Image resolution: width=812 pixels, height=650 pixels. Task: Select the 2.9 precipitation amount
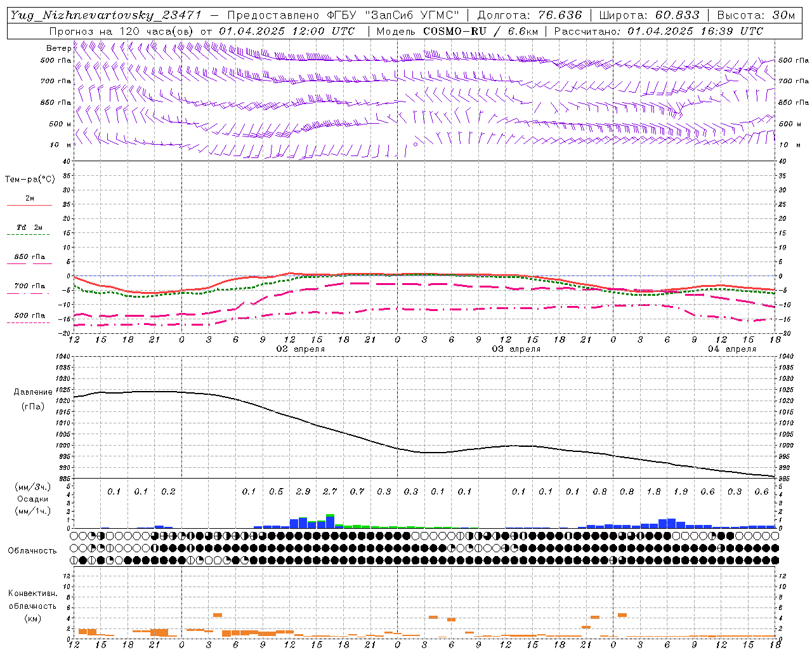click(x=303, y=491)
